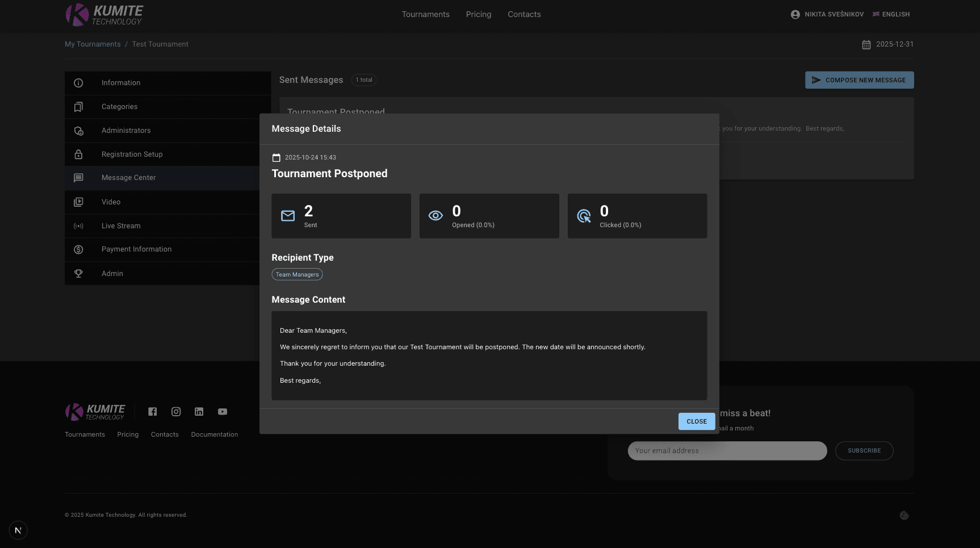Select Pricing in top navigation
Screen dimensions: 980x548
point(478,14)
